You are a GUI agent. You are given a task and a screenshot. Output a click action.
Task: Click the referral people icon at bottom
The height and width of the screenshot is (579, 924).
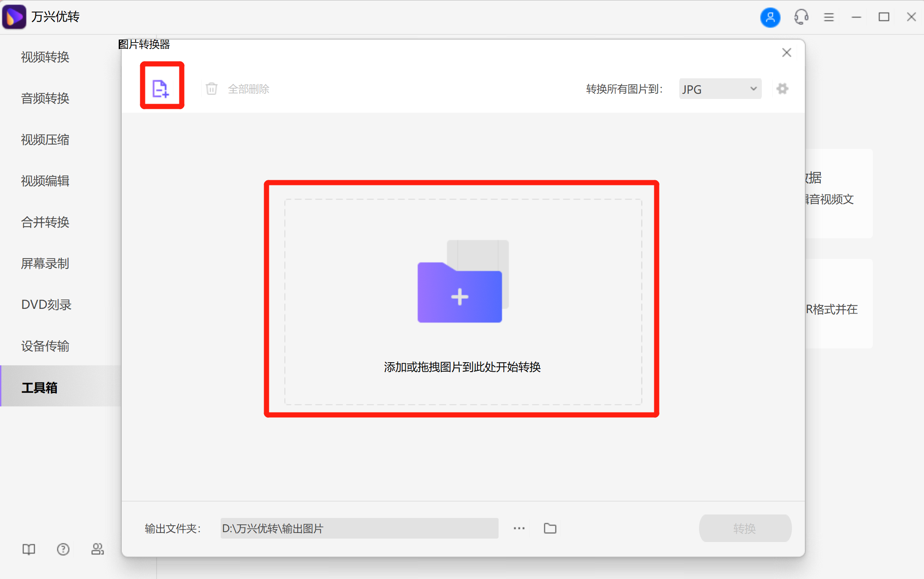[97, 549]
